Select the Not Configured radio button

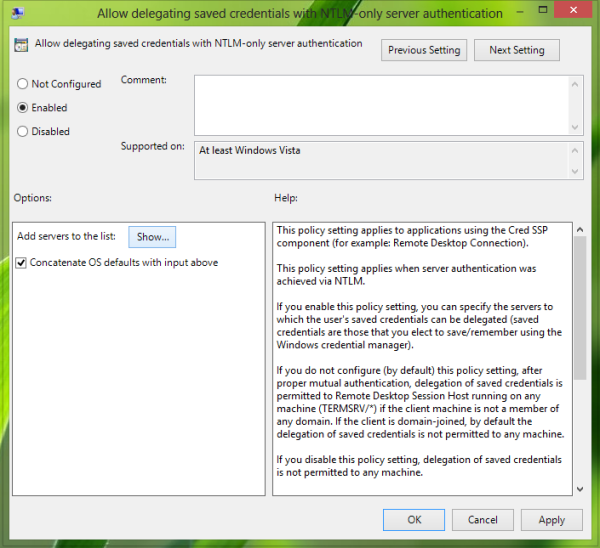[x=23, y=84]
